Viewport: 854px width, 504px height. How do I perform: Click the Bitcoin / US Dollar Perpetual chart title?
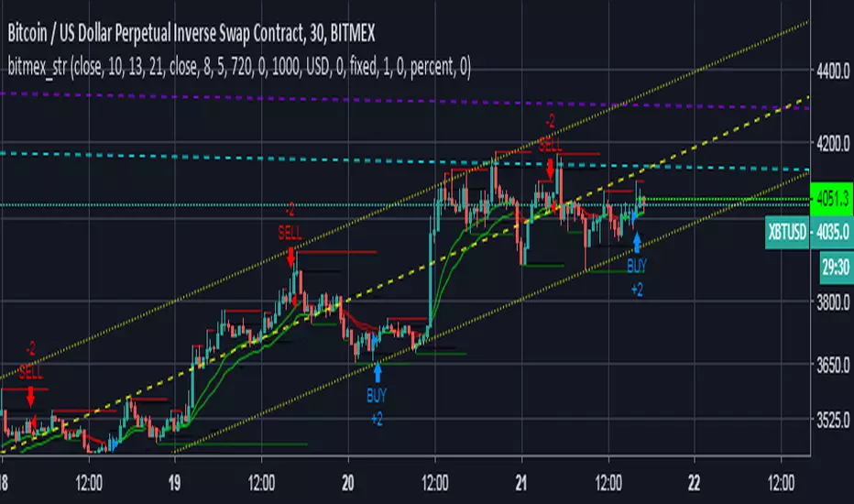click(x=192, y=34)
